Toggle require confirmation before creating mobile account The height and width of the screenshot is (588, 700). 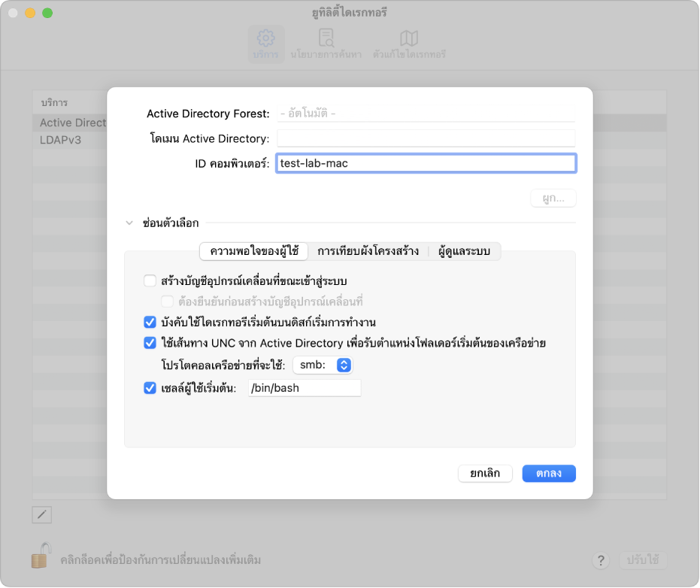pos(168,302)
